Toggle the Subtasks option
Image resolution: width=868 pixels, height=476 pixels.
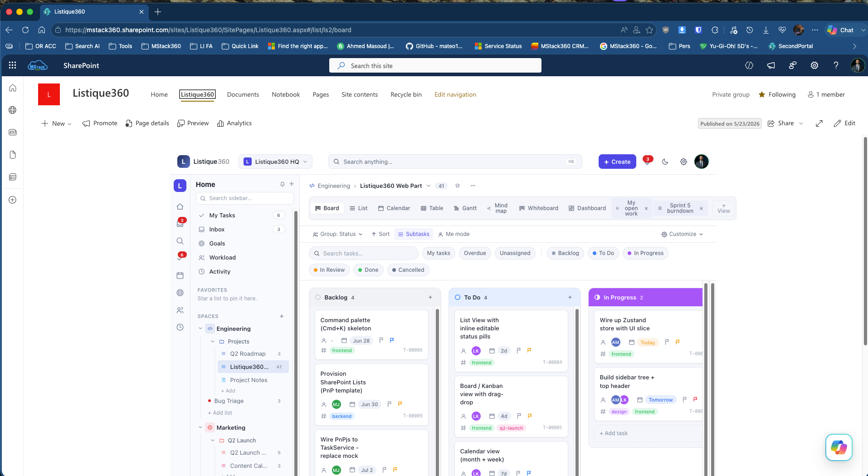click(414, 234)
